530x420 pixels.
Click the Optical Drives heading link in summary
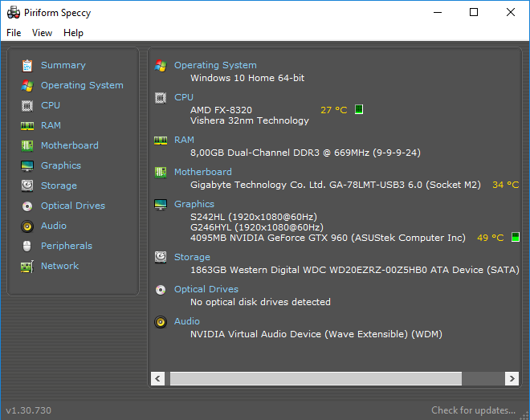coord(206,289)
